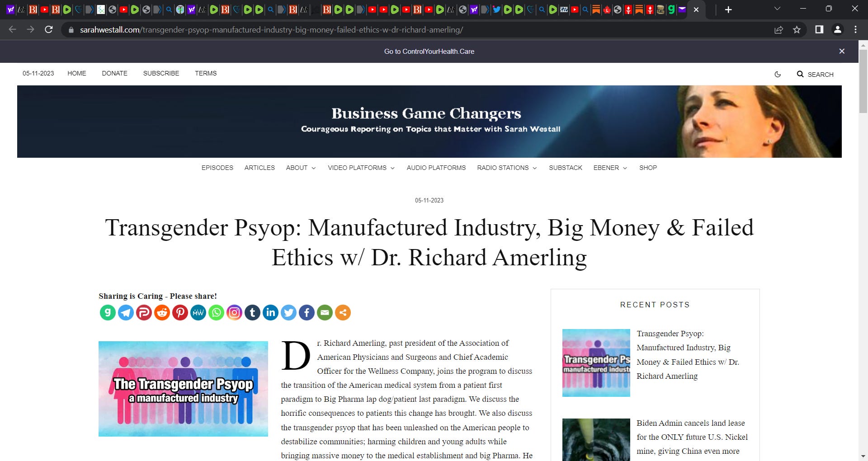Open the browser side panel

coord(819,29)
